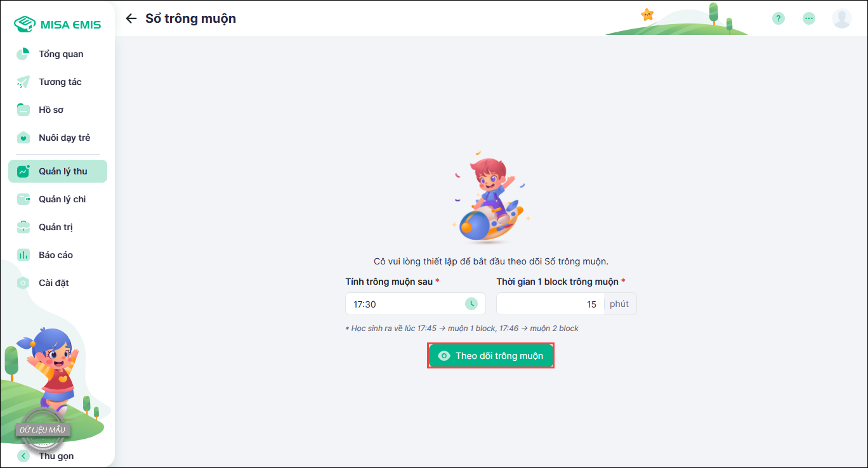
Task: Click the Dữ liệu mẫu badge
Action: coord(43,429)
